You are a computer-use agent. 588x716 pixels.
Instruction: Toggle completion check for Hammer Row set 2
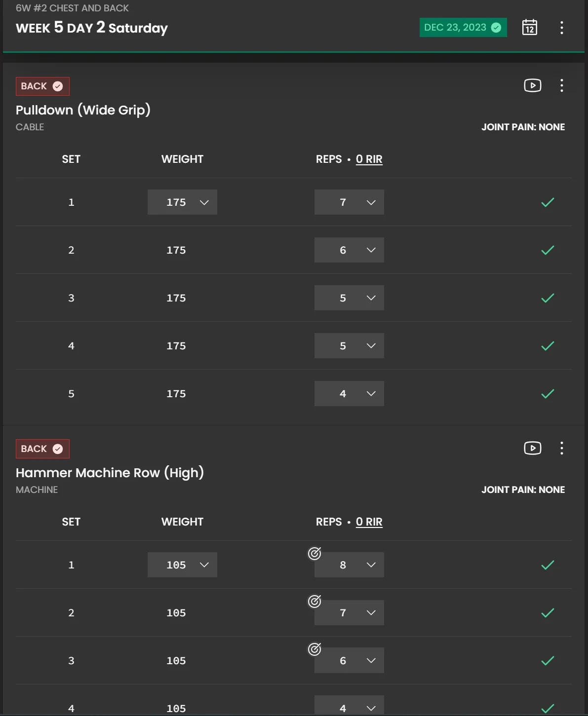coord(548,613)
